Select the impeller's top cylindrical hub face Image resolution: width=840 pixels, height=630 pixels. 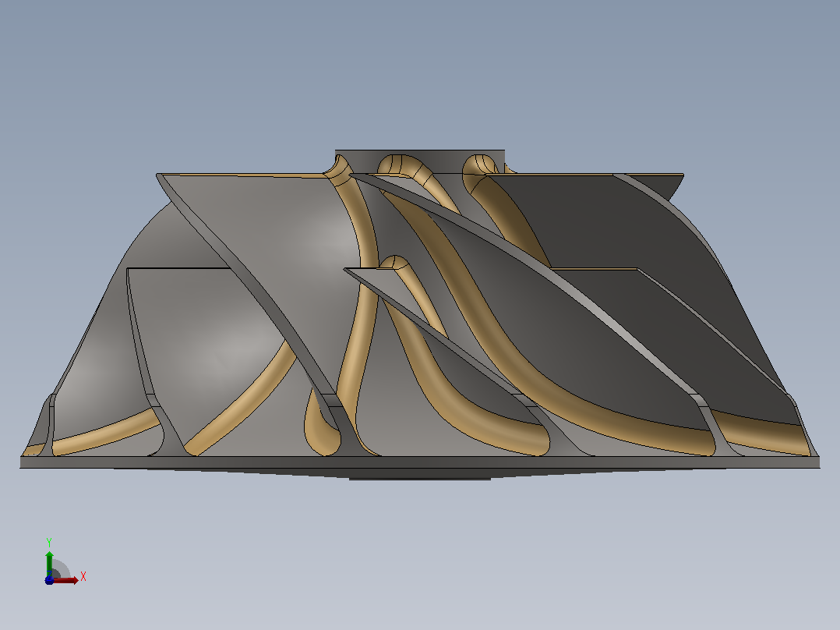coord(439,161)
